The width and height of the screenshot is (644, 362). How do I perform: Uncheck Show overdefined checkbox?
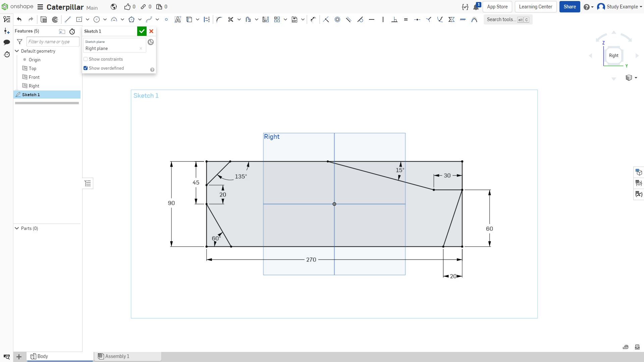(86, 68)
